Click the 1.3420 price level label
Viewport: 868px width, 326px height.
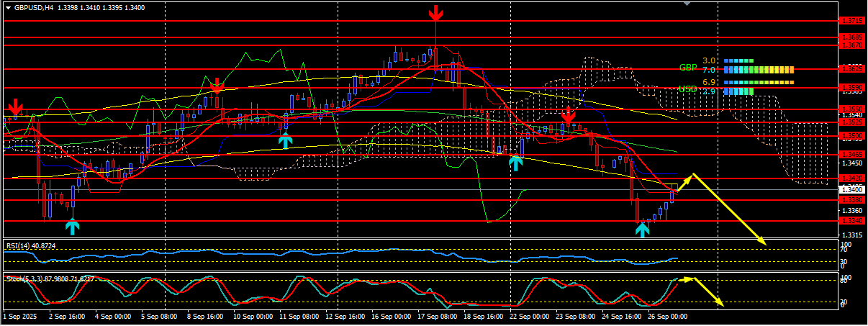[852, 178]
